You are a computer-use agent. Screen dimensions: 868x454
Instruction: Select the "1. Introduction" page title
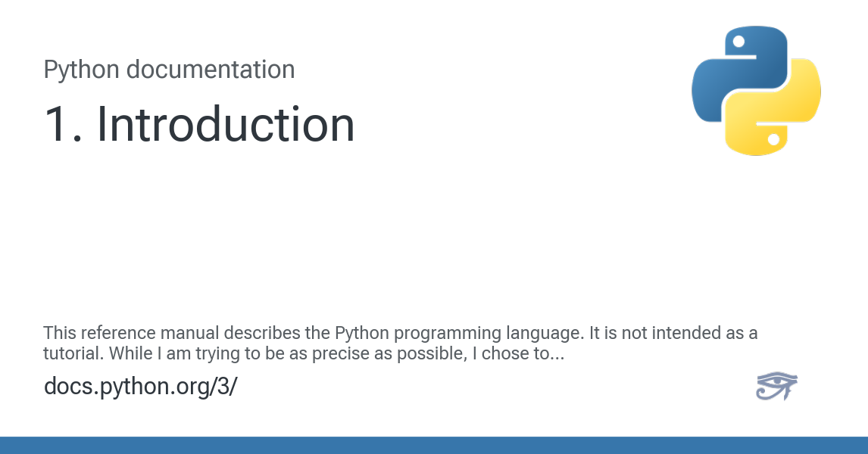point(199,124)
